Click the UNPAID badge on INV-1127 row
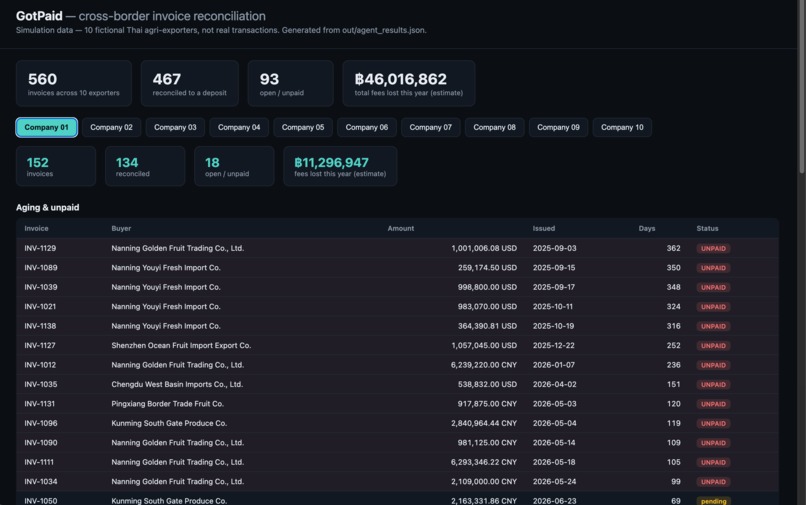Viewport: 806px width, 505px height. (x=713, y=346)
